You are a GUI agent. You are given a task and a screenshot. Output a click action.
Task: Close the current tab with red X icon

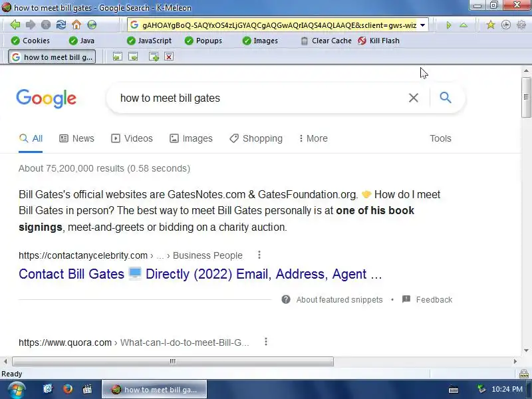[169, 57]
